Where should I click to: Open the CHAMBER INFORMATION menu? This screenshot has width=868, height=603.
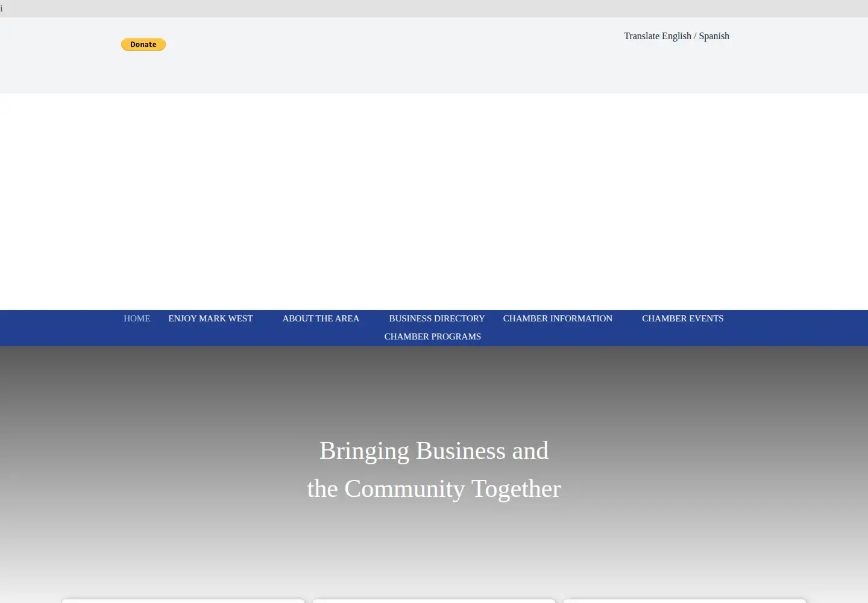click(x=558, y=318)
